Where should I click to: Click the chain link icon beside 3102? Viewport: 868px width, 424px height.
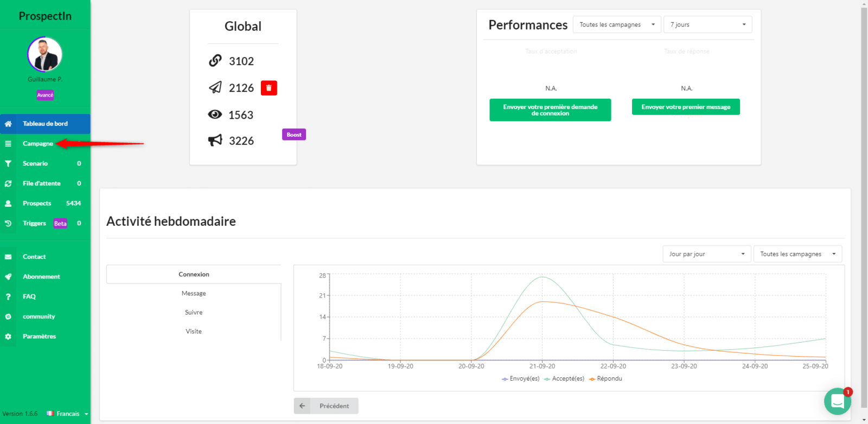215,60
